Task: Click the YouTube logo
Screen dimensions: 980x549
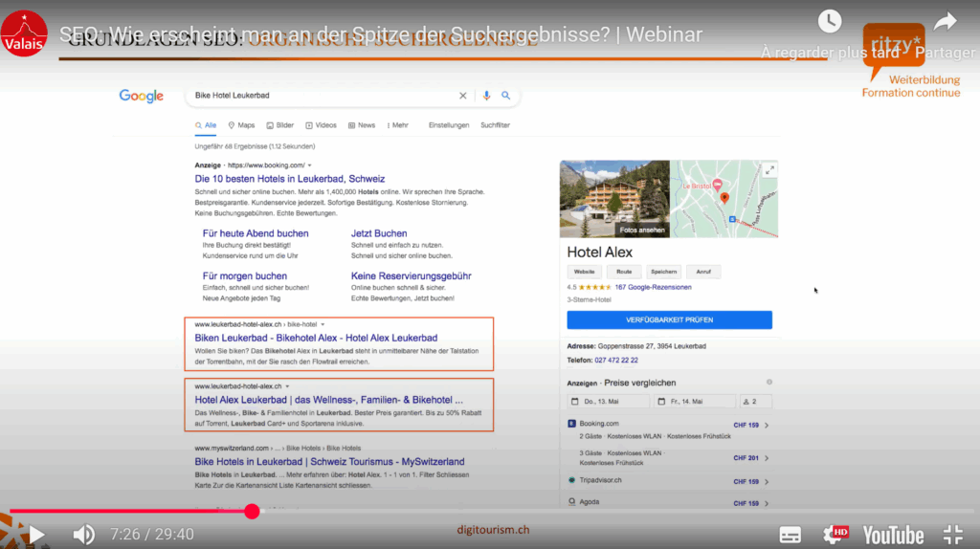Action: (893, 536)
